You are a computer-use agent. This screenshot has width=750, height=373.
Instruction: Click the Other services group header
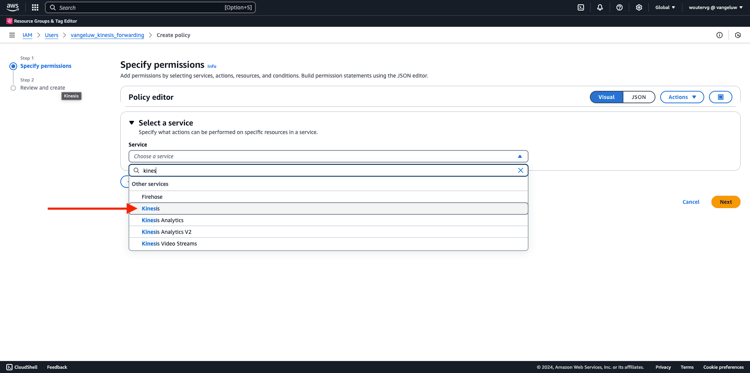tap(150, 184)
